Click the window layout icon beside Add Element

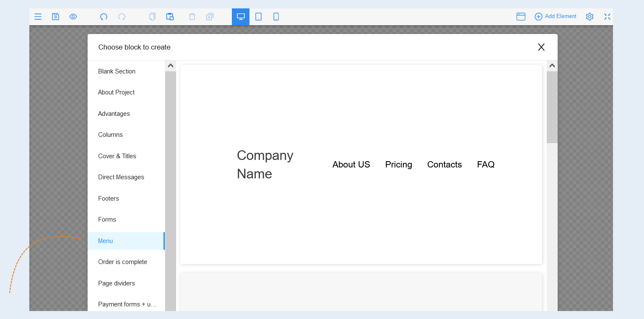(x=521, y=17)
